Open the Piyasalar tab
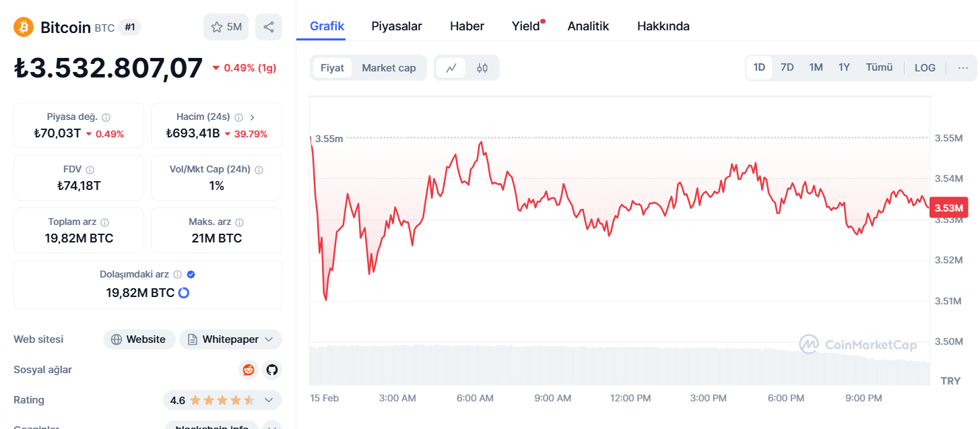This screenshot has height=429, width=980. pyautogui.click(x=397, y=26)
